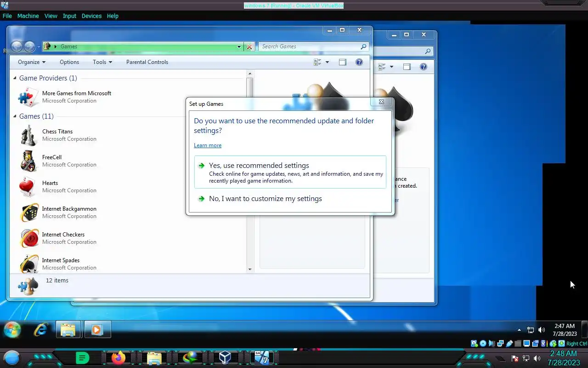Image resolution: width=588 pixels, height=368 pixels.
Task: Open the Internet Spades icon
Action: 29,264
